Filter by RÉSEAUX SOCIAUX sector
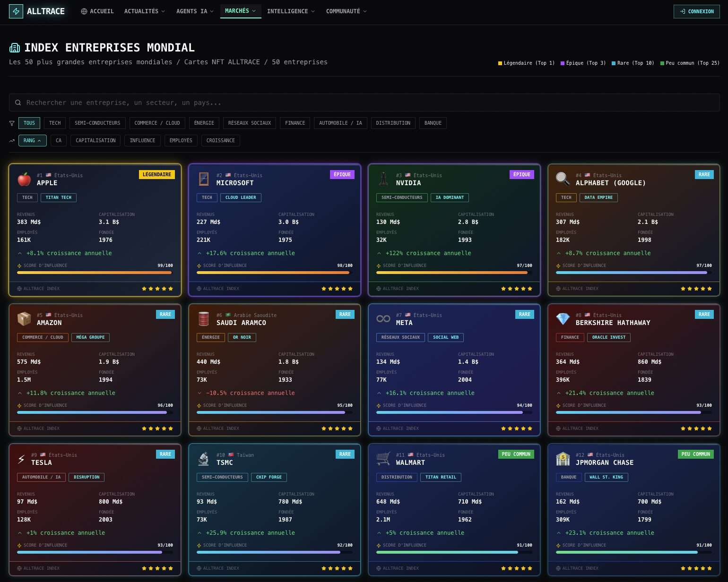 (x=250, y=123)
